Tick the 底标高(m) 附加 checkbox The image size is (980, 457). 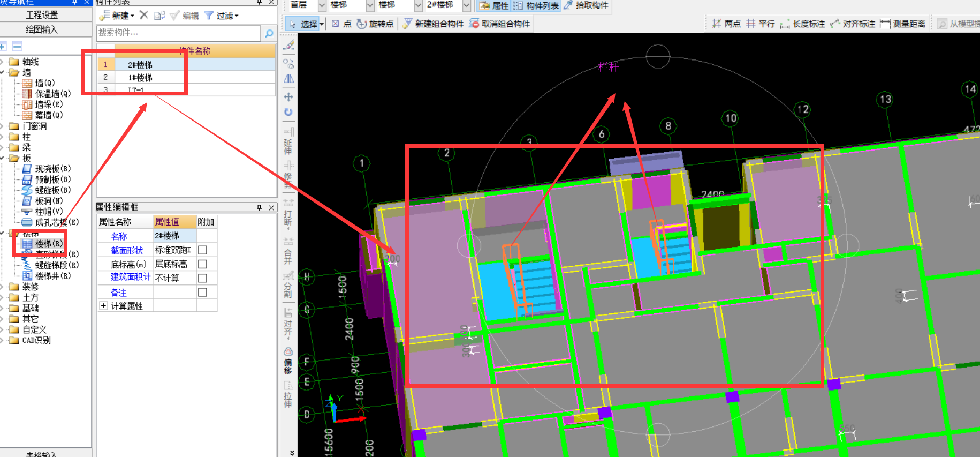(x=202, y=264)
